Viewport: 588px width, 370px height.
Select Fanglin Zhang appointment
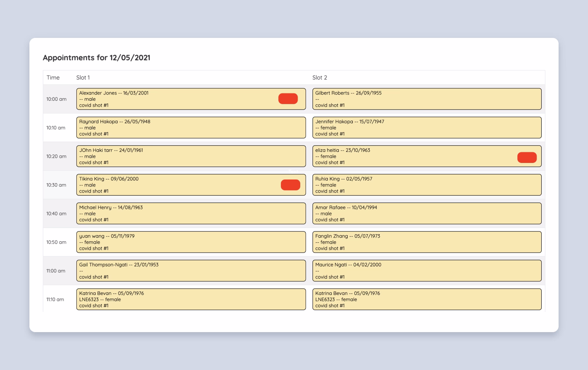[427, 242]
